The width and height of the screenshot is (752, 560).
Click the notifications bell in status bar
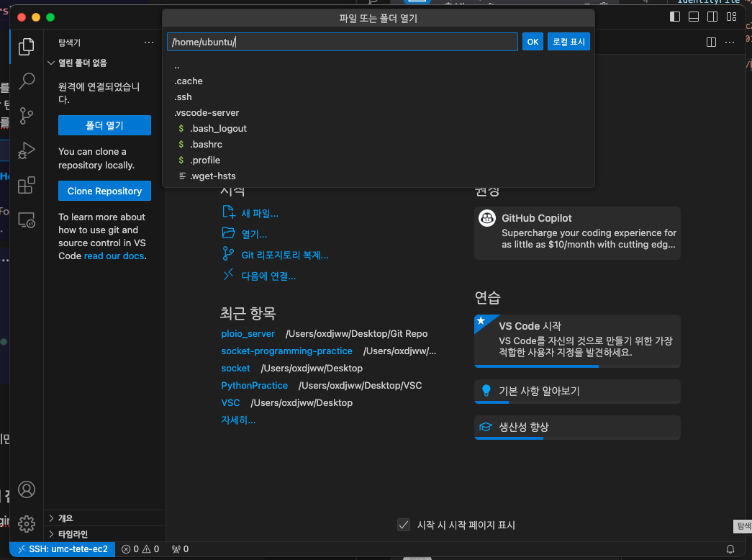point(730,549)
